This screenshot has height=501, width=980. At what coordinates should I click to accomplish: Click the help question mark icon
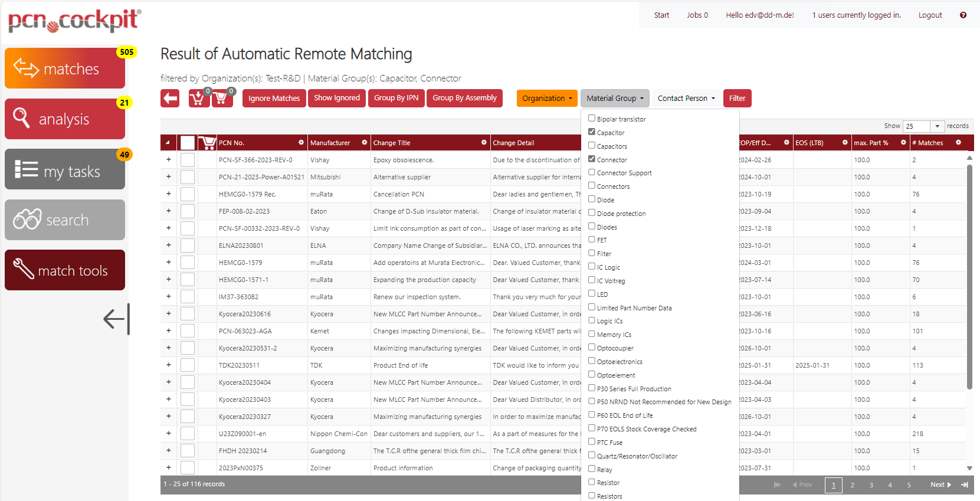(963, 15)
